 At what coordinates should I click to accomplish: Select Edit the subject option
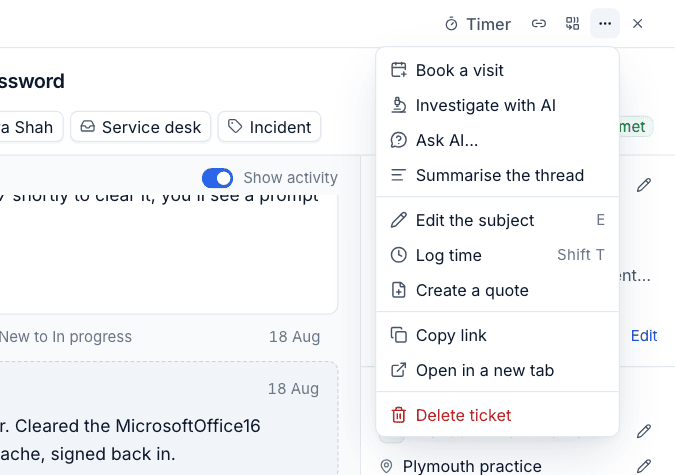(497, 220)
